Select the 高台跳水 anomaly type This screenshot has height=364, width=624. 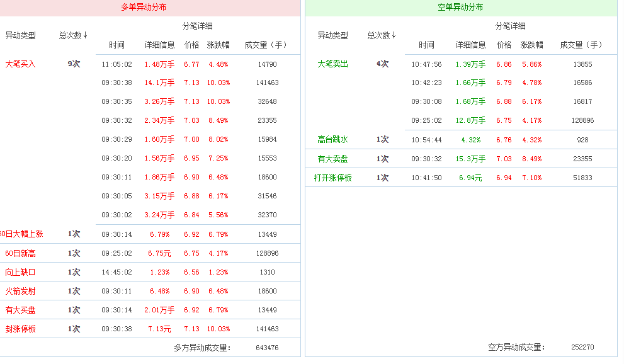pos(332,139)
